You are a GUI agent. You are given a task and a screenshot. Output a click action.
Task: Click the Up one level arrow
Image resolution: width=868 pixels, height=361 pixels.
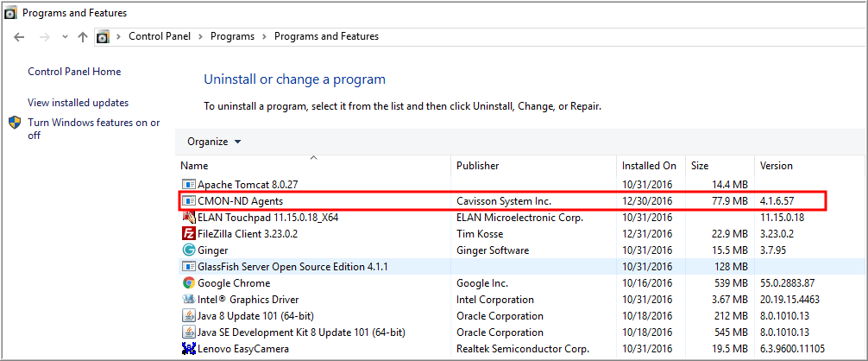(x=83, y=37)
